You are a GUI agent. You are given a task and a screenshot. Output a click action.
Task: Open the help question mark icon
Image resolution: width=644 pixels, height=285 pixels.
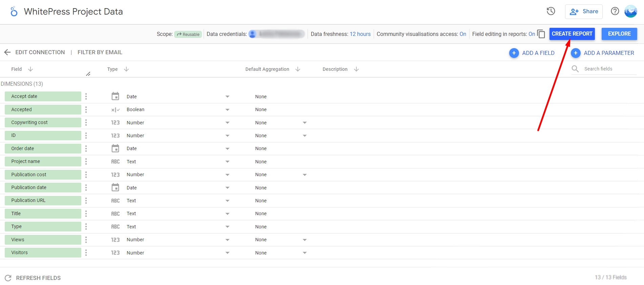pos(615,11)
